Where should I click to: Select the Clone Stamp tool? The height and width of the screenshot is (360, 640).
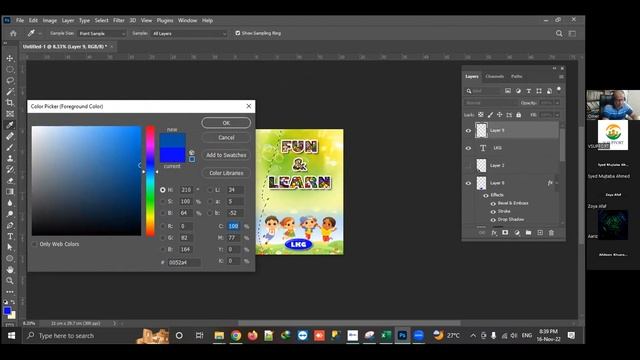[x=10, y=158]
